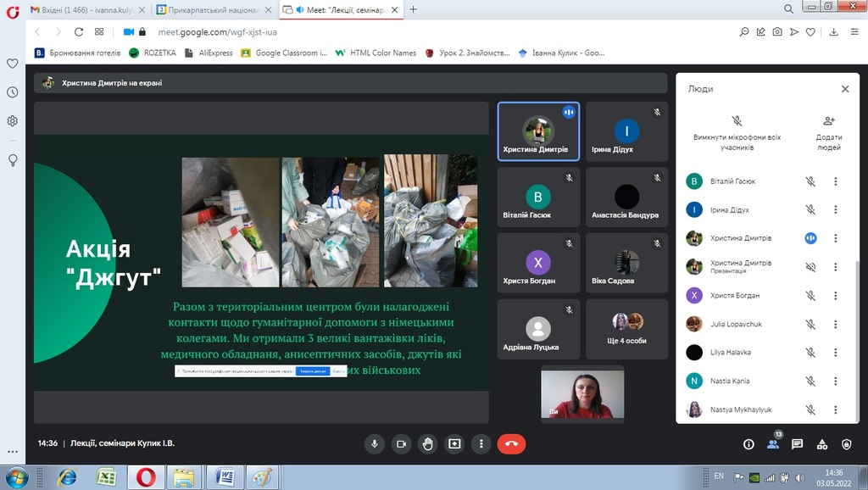Open Opera sidebar history clock icon
Viewport: 868px width, 490px height.
pos(13,92)
